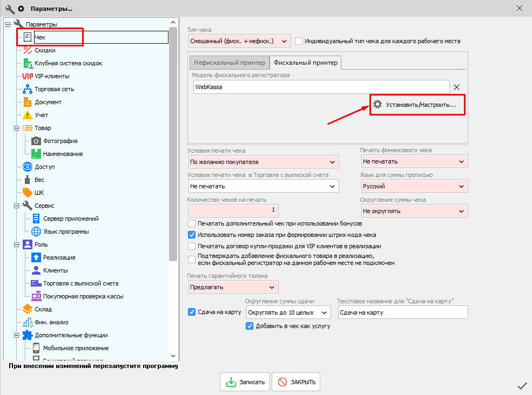The image size is (532, 395).
Task: Click the Фотография camera icon
Action: click(36, 141)
